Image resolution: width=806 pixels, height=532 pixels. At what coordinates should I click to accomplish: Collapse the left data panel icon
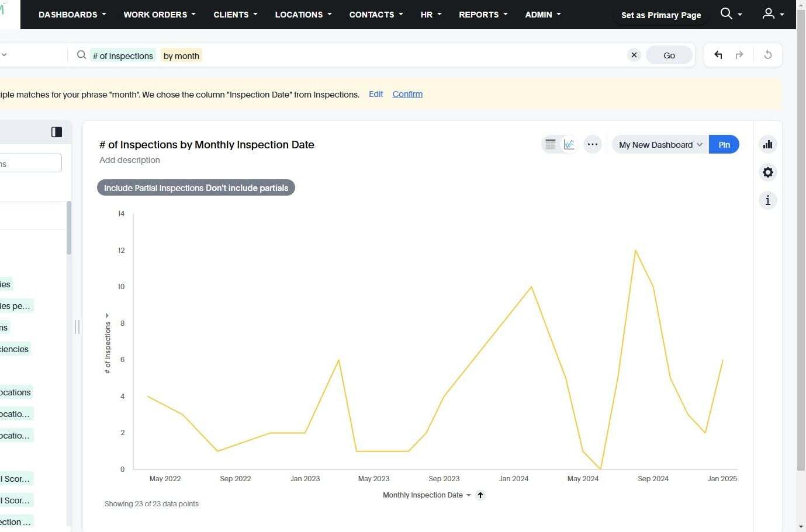pyautogui.click(x=57, y=132)
